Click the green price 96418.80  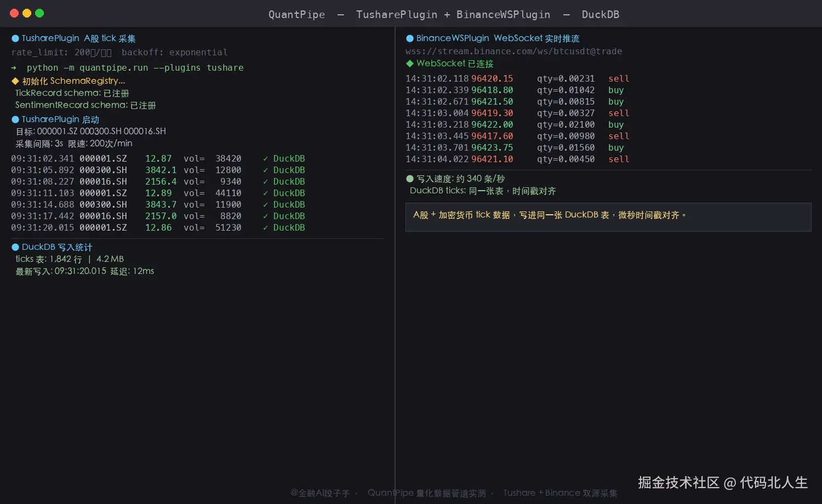click(492, 90)
